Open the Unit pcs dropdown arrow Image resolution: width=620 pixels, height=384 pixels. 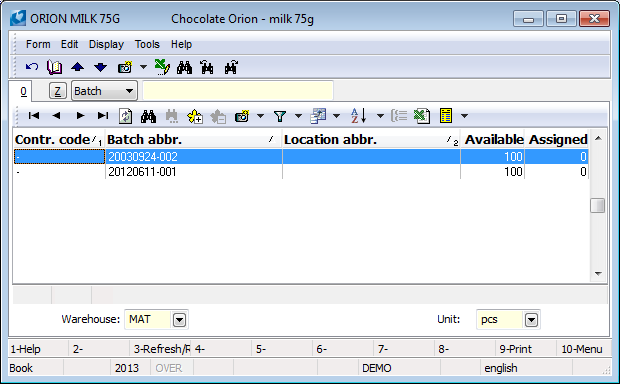[531, 320]
